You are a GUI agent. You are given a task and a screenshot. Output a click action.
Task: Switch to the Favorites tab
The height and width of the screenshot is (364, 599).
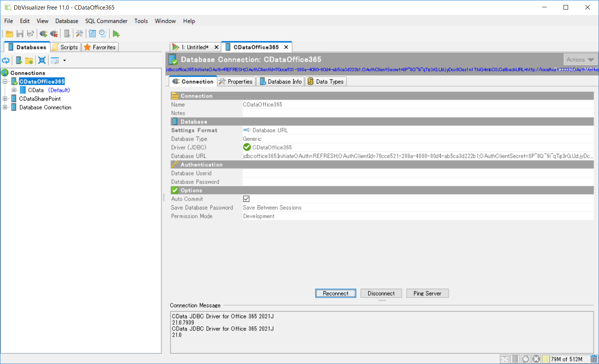pyautogui.click(x=100, y=47)
